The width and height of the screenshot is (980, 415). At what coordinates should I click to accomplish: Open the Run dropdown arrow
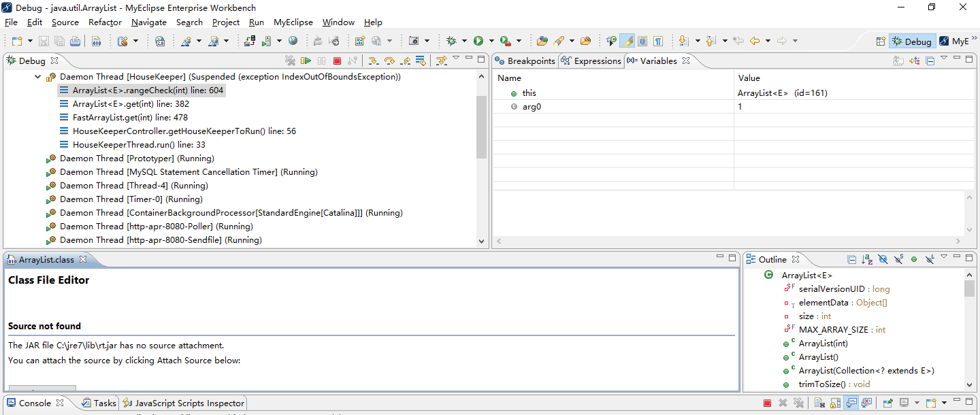[492, 40]
